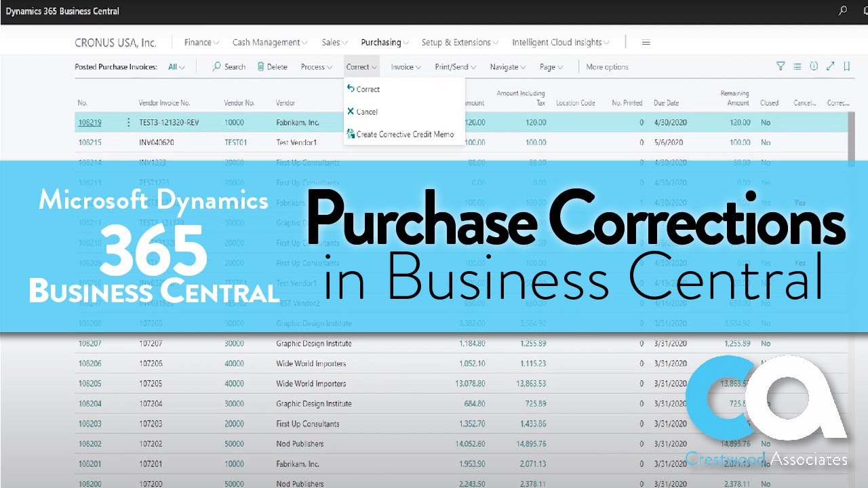This screenshot has width=868, height=488.
Task: Open the Navigate action dropdown
Action: tap(508, 67)
